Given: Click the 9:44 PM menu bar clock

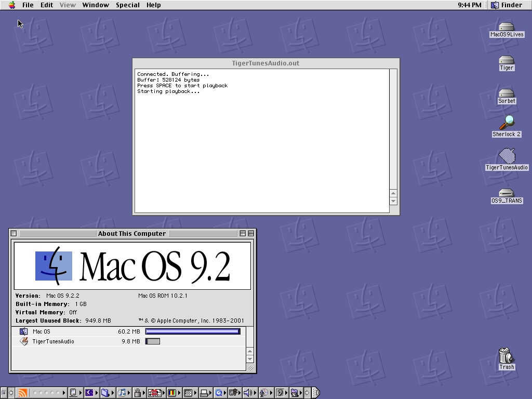Looking at the screenshot, I should (x=470, y=5).
